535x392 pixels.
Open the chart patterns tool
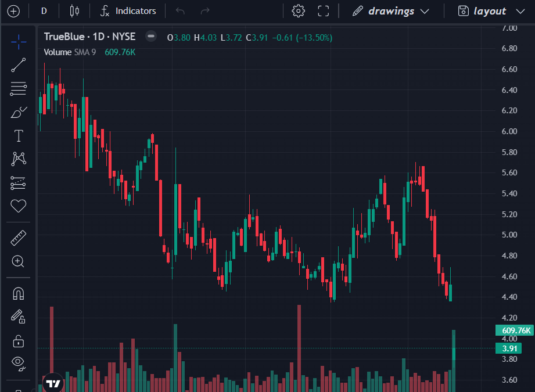[19, 159]
